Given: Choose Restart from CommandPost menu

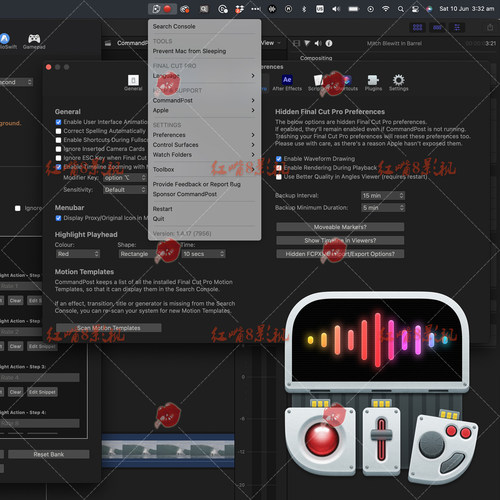Looking at the screenshot, I should (x=204, y=209).
